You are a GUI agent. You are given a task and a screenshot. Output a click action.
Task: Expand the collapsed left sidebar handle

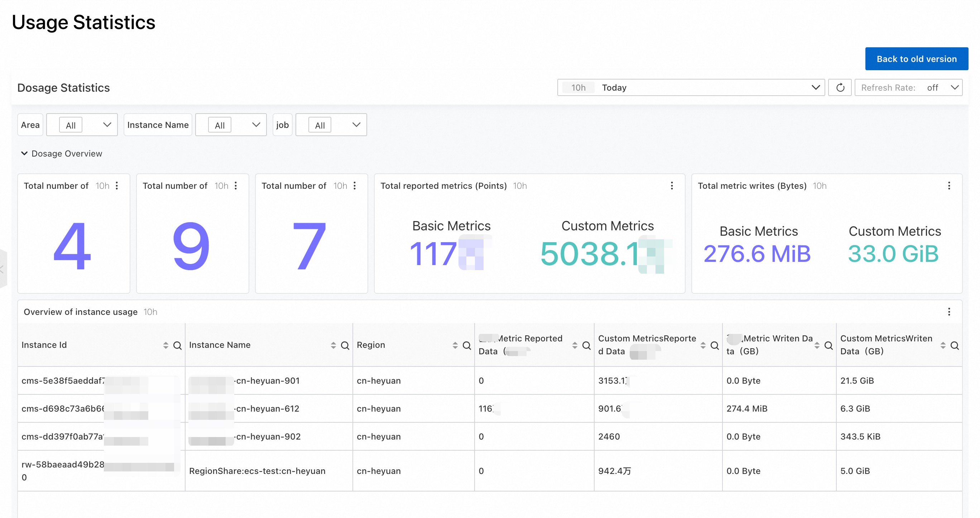click(2, 269)
